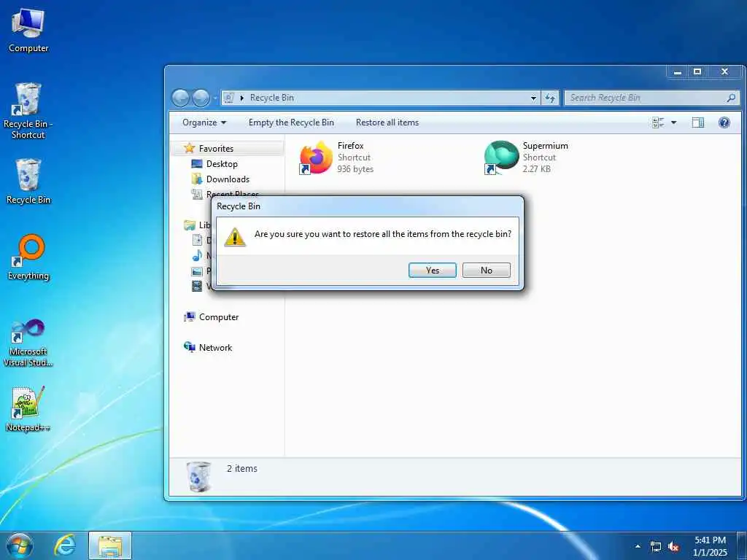Click No in the Recycle Bin dialog

point(486,270)
